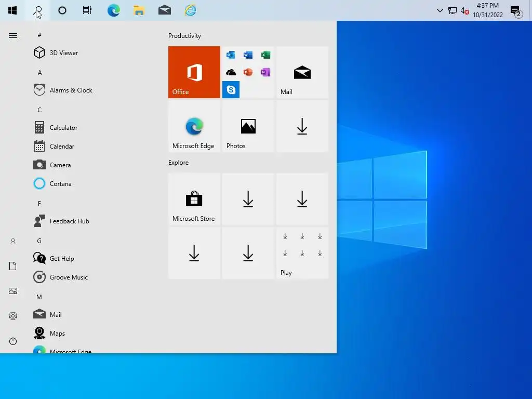The height and width of the screenshot is (399, 532).
Task: Open OneNote icon in the Office folder tile
Action: coord(265,72)
